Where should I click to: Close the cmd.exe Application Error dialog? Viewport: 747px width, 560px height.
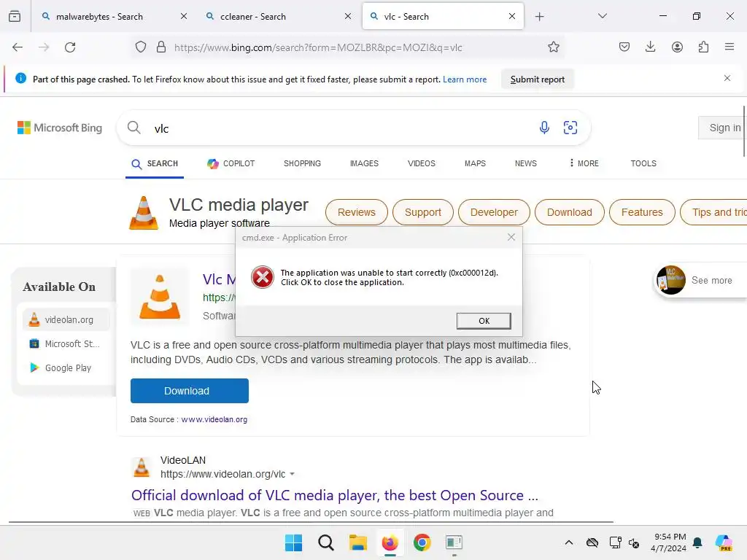(511, 237)
